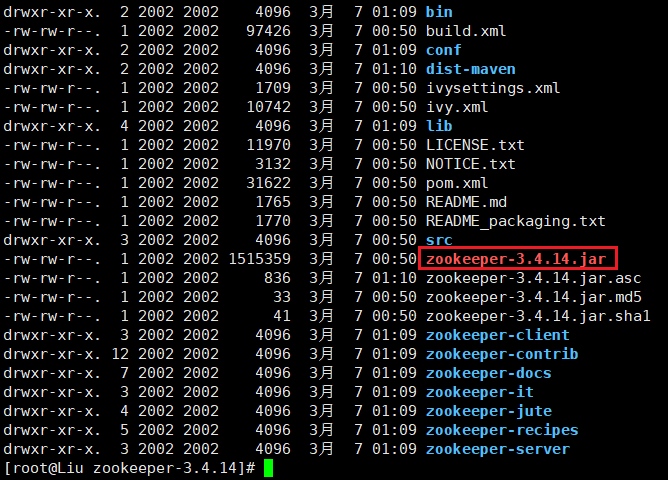
Task: Select the build.xml file name
Action: tap(466, 31)
